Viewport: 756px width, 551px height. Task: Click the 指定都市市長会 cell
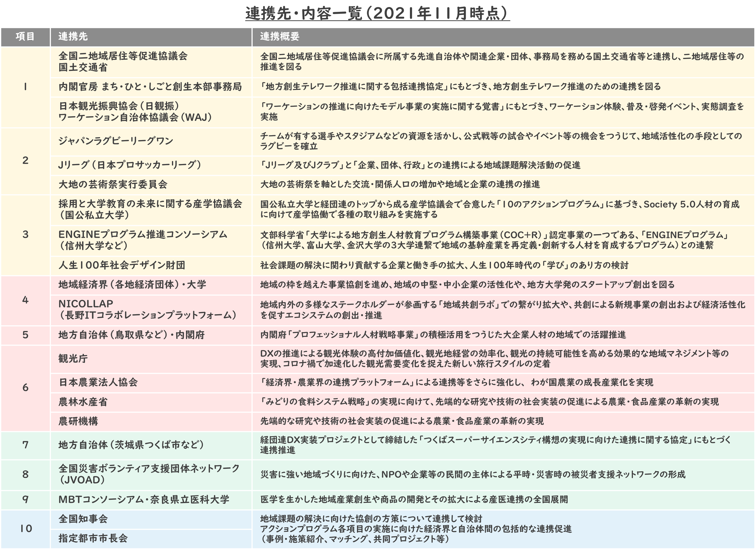click(93, 538)
